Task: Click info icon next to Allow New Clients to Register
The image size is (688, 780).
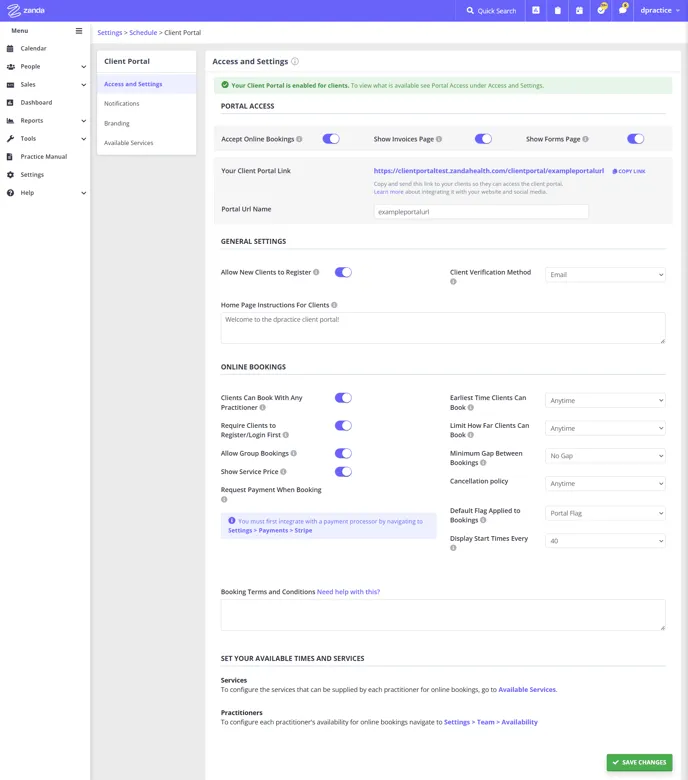Action: tap(316, 272)
